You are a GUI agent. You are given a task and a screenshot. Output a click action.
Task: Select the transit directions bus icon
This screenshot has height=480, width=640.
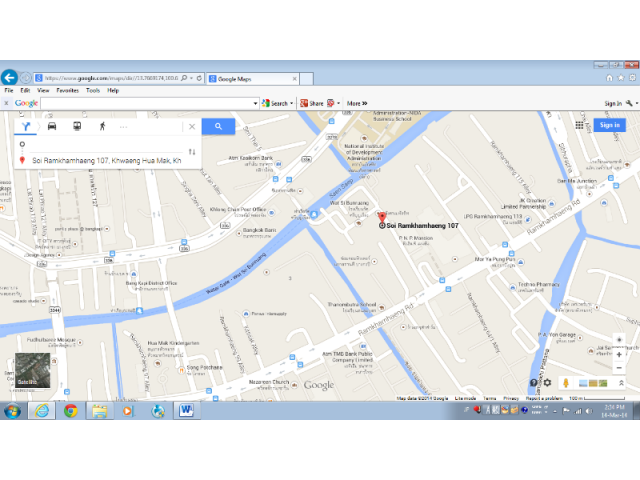tap(77, 126)
